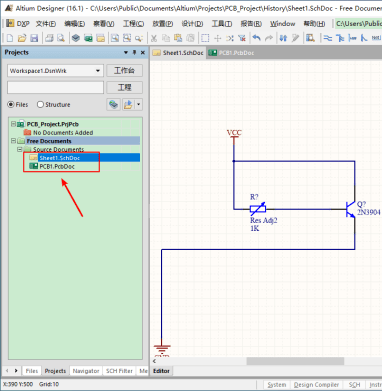The image size is (382, 391).
Task: Open the Projects panel options icon
Action: pyautogui.click(x=128, y=104)
